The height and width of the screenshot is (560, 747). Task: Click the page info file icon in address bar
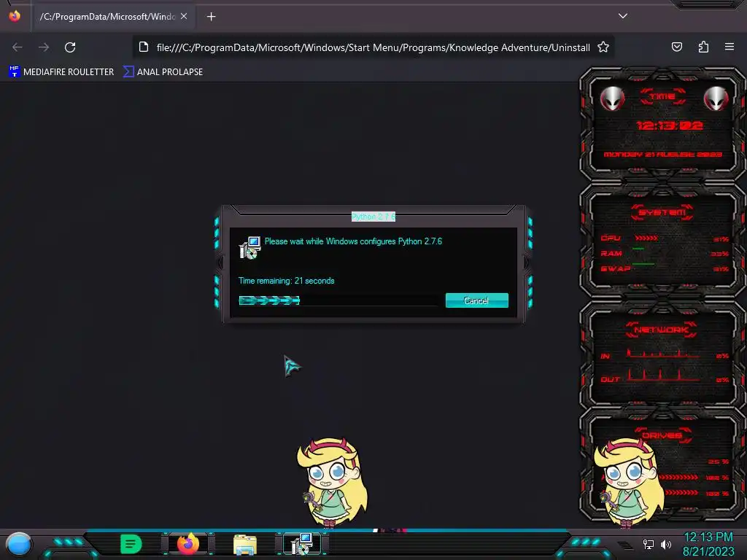144,47
